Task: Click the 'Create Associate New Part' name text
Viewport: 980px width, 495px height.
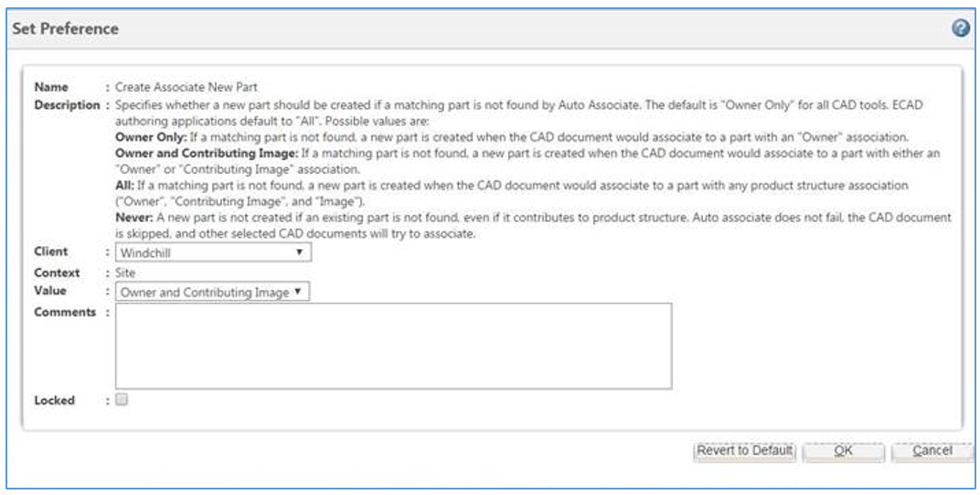Action: coord(186,88)
